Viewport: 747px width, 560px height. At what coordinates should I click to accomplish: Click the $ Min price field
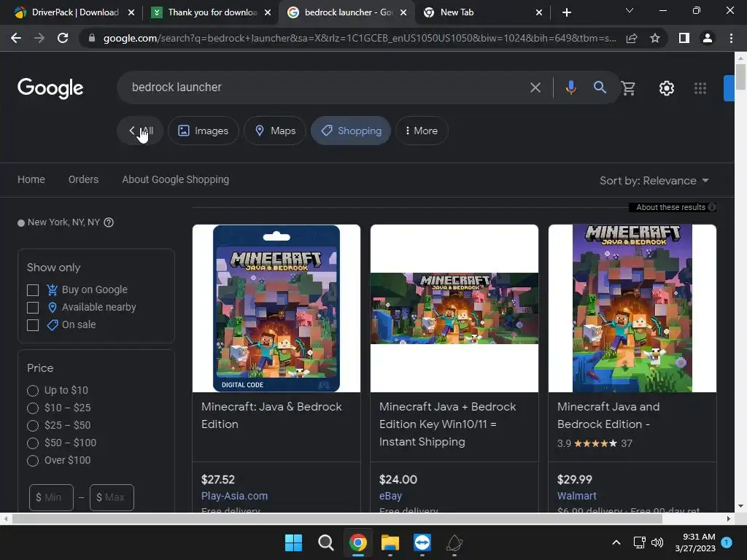tap(52, 497)
